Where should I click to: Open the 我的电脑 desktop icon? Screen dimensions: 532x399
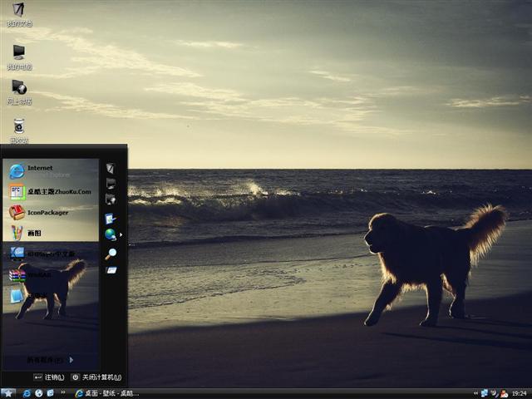(18, 56)
